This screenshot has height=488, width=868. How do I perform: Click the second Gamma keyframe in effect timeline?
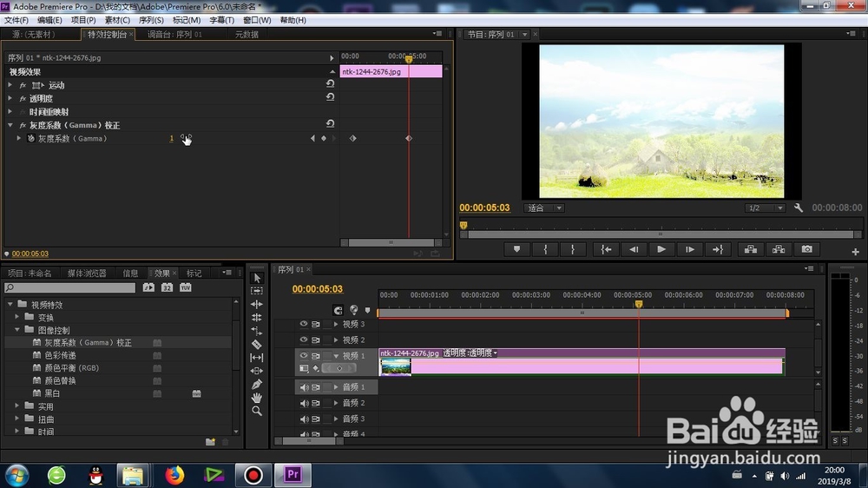(x=409, y=138)
